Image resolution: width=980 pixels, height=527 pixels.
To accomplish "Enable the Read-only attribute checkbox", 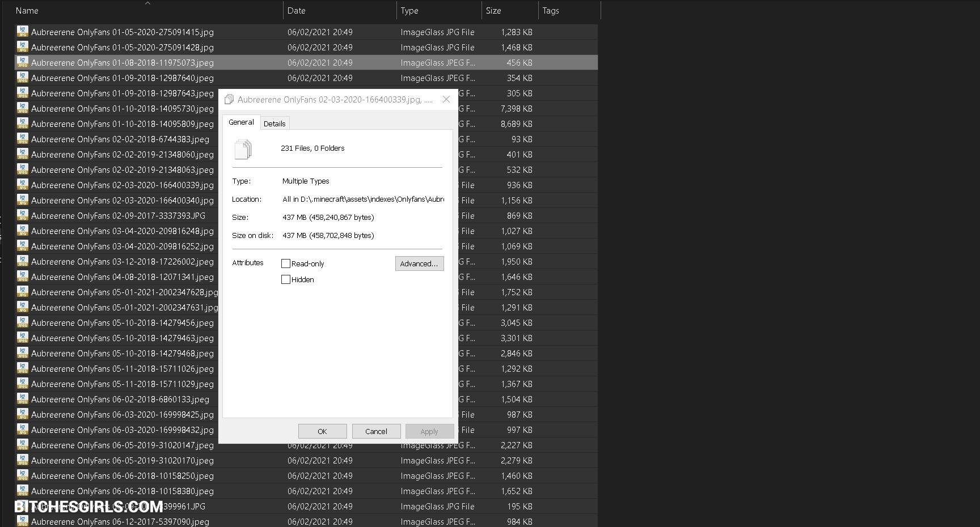I will [286, 263].
